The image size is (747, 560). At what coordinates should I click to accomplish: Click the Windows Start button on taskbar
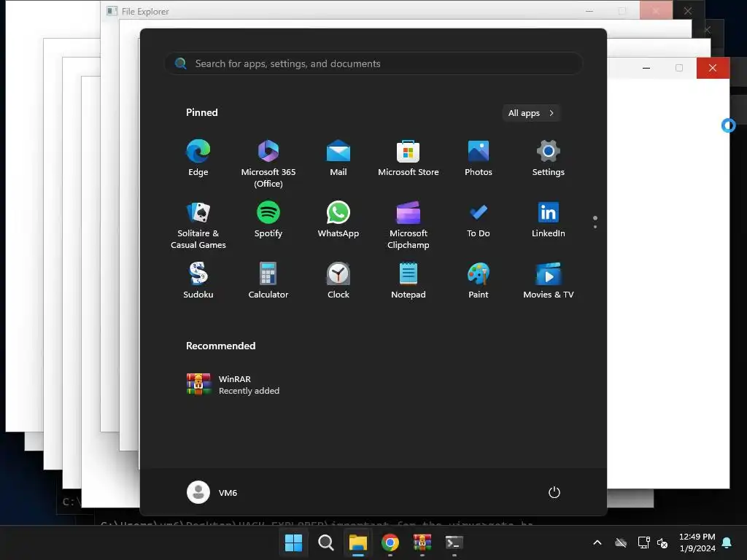point(293,542)
